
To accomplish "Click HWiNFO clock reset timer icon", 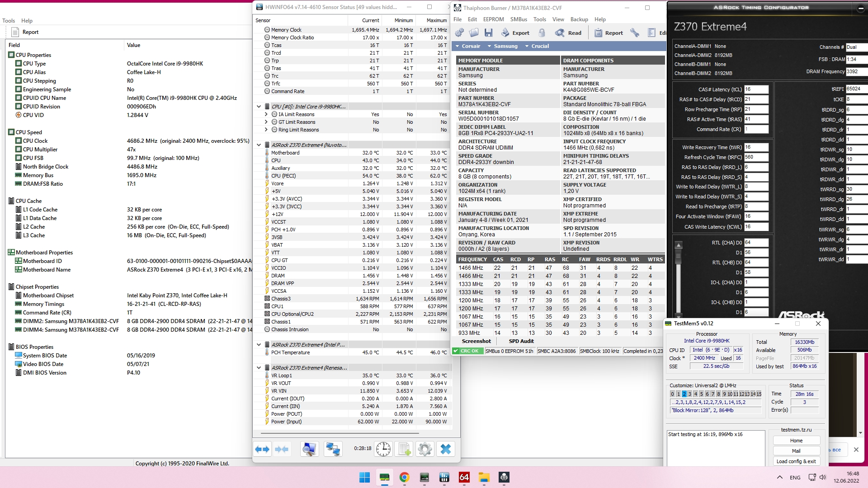I will 383,449.
